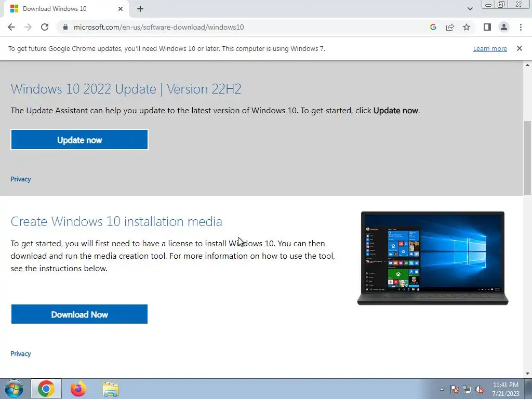Viewport: 532px width, 399px height.
Task: Click the Microsoft logo favicon on tab
Action: (x=14, y=9)
